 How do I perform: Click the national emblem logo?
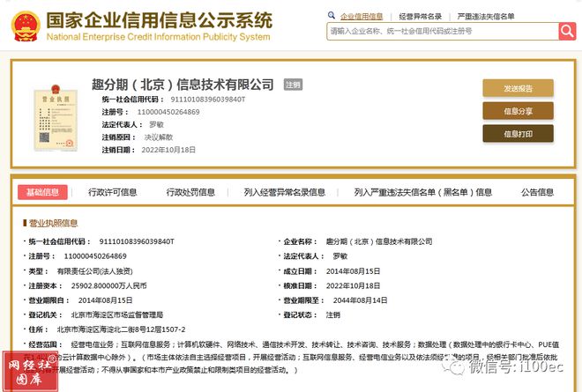(x=26, y=26)
